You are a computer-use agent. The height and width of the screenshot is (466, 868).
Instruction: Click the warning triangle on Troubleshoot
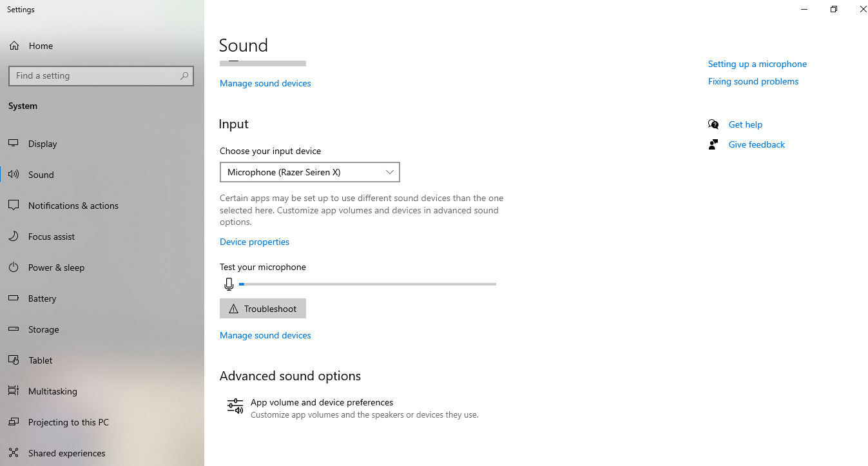[233, 309]
